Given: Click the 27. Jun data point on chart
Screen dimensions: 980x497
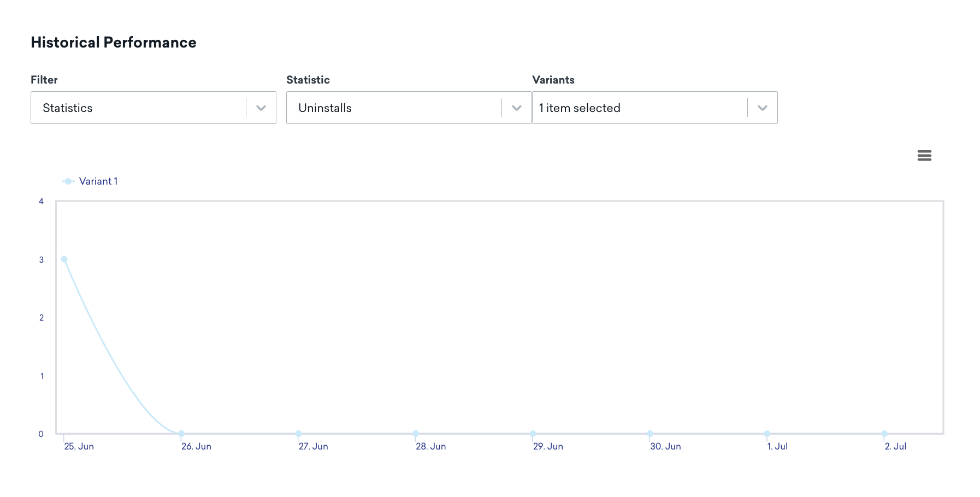Looking at the screenshot, I should [x=299, y=434].
